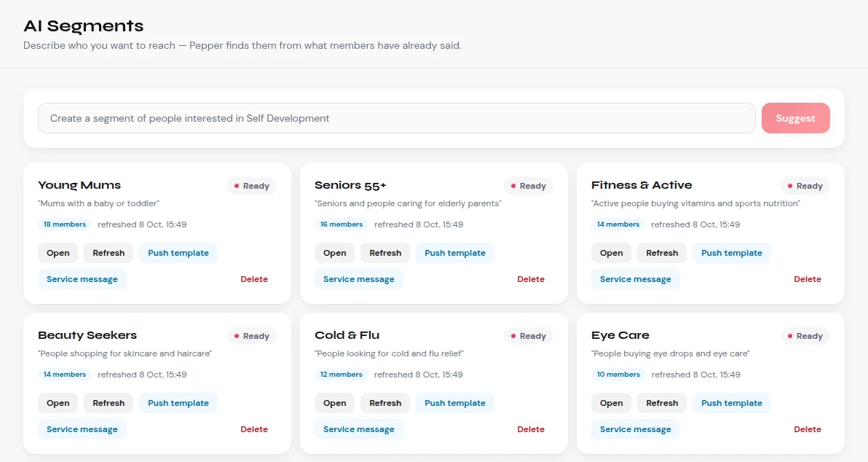This screenshot has height=462, width=868.
Task: Send Service message to Eye Care
Action: click(x=636, y=429)
